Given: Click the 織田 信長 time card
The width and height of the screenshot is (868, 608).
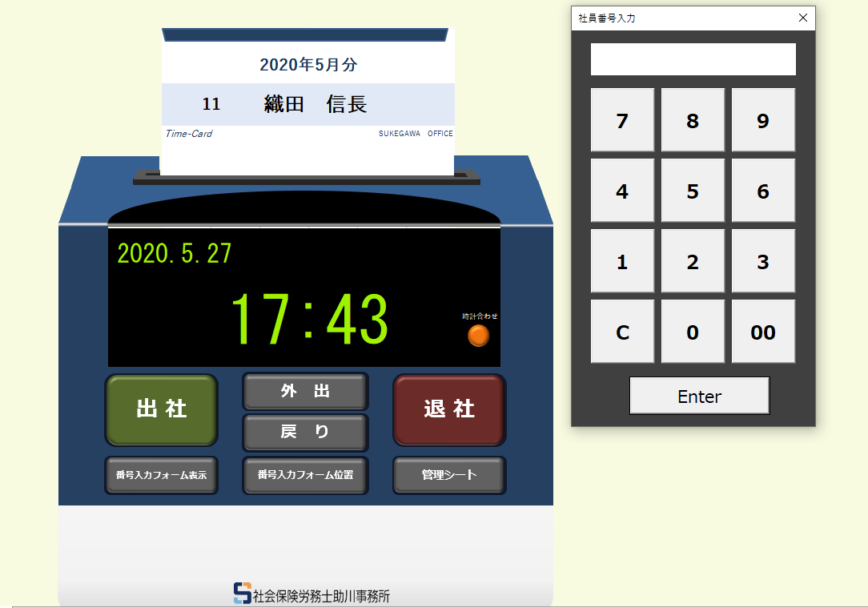Looking at the screenshot, I should pos(307,104).
